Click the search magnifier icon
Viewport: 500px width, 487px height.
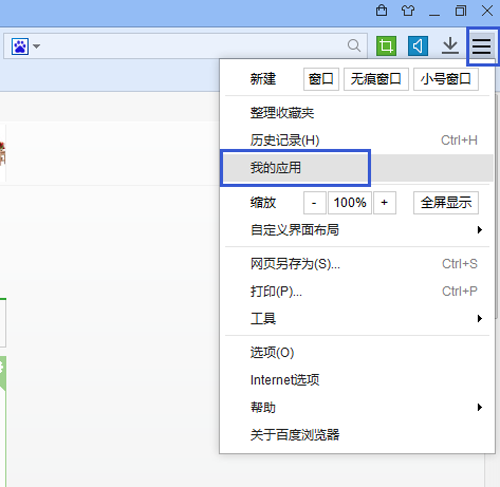pyautogui.click(x=354, y=46)
